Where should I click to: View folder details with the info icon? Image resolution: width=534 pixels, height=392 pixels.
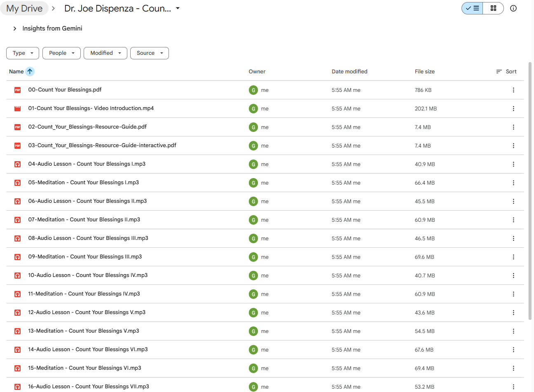(x=513, y=8)
